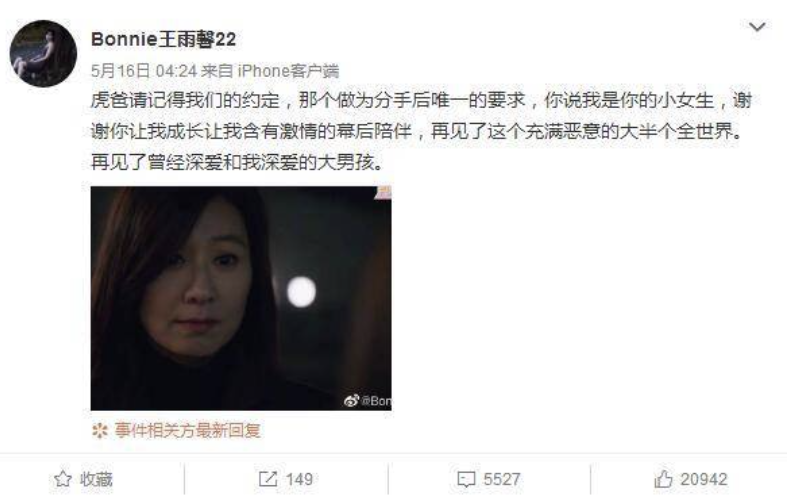Open the post options chevron dropdown

coord(757,27)
